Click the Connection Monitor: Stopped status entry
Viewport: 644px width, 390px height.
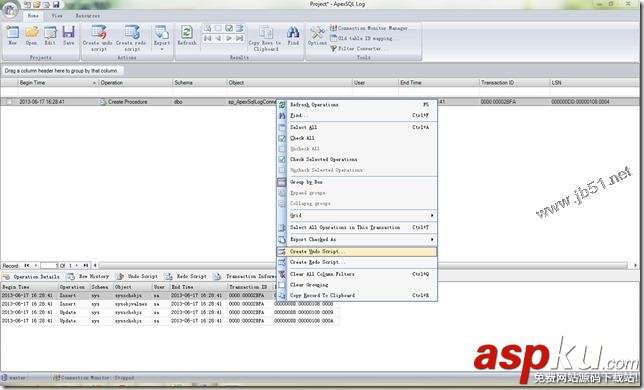(94, 377)
